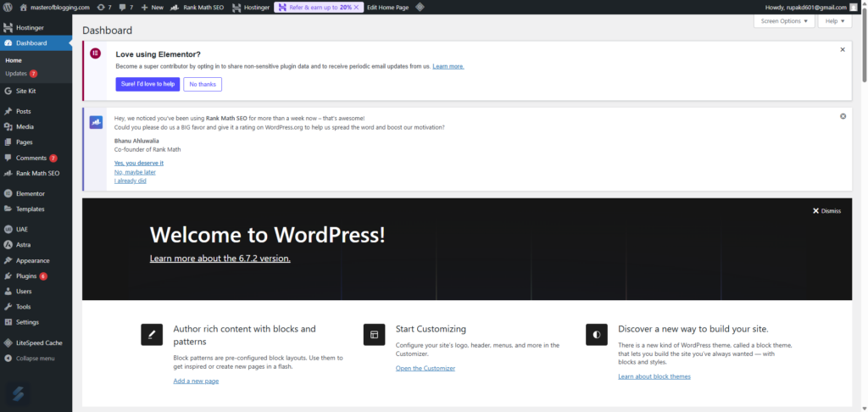
Task: Click the half-circle icon beside Discover a new way
Action: click(x=597, y=335)
